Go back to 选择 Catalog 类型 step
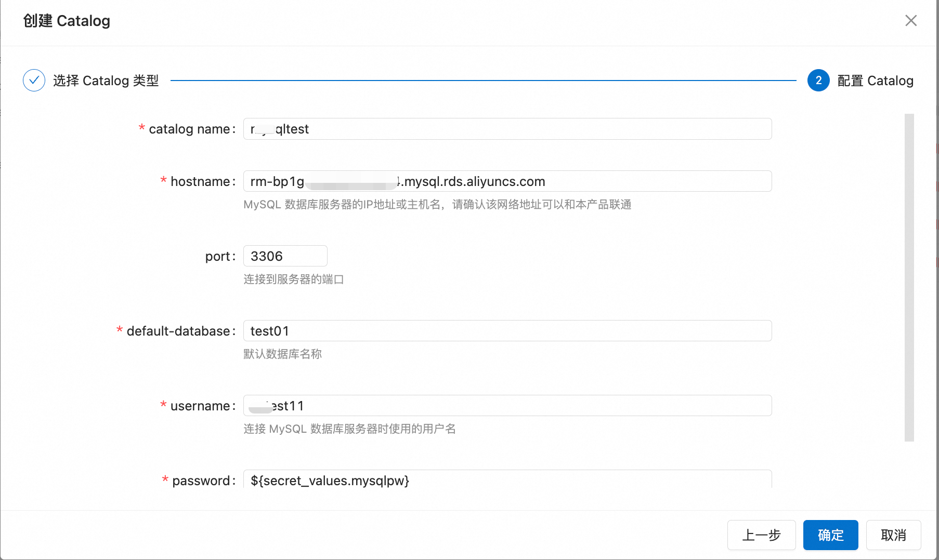The width and height of the screenshot is (939, 560). click(x=106, y=81)
